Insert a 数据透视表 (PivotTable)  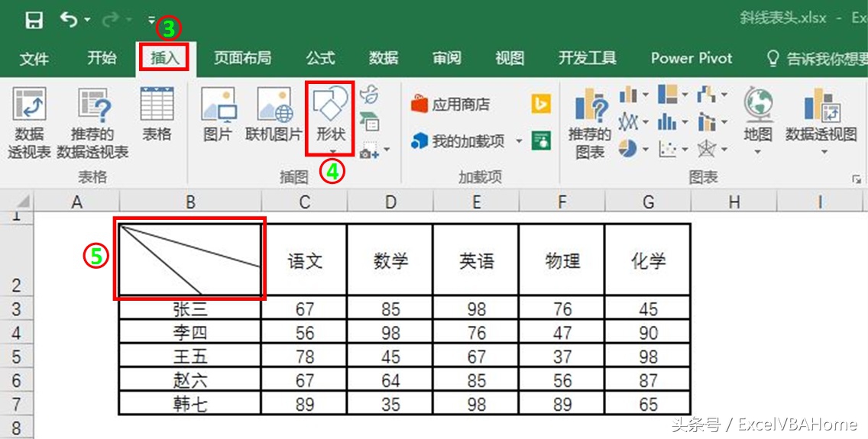click(x=29, y=123)
